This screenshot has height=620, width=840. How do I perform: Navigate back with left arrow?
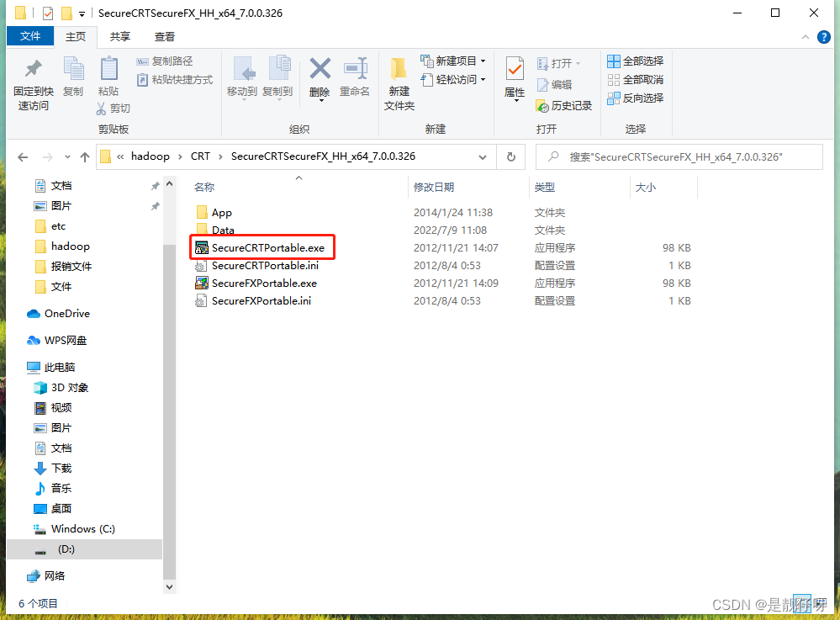click(x=23, y=157)
